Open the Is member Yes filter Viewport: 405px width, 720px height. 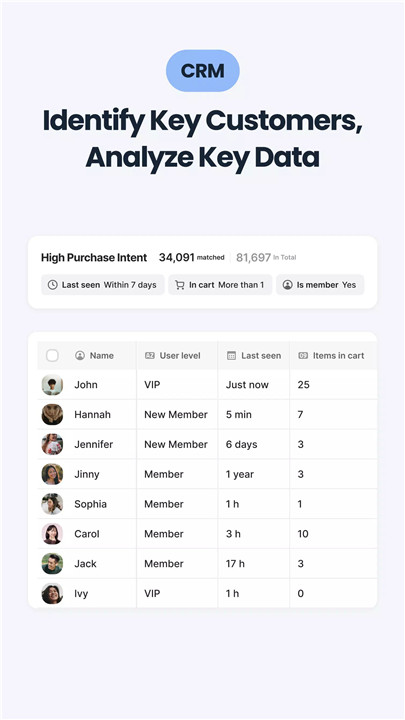[320, 285]
